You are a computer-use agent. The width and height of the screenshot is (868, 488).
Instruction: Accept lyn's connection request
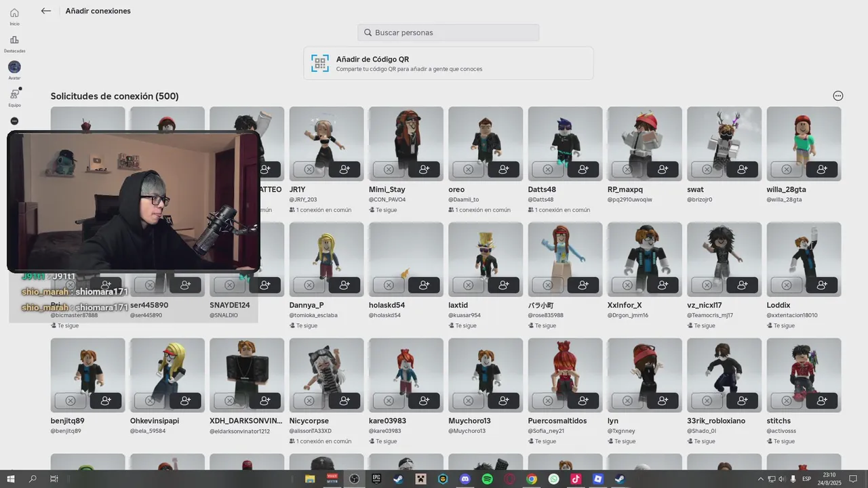[663, 401]
